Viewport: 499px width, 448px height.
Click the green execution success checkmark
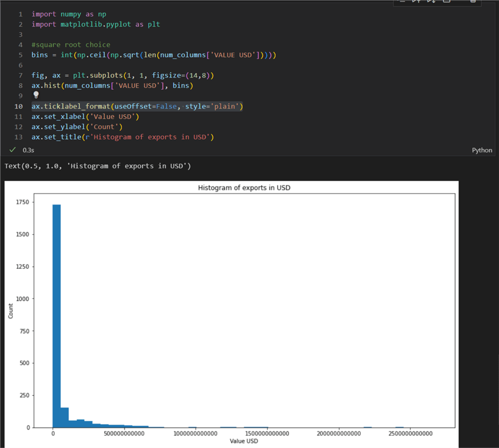click(12, 150)
